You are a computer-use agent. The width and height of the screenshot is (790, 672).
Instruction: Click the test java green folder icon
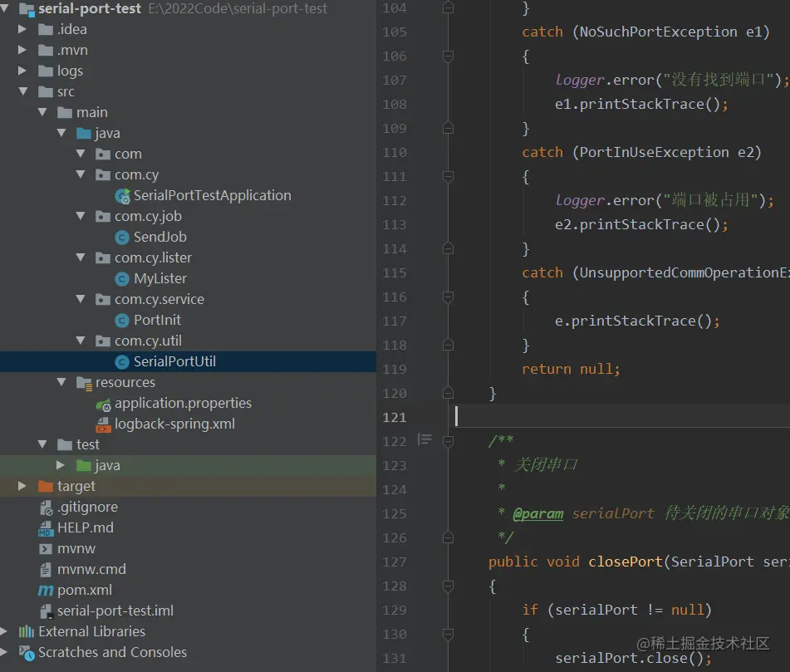point(84,465)
